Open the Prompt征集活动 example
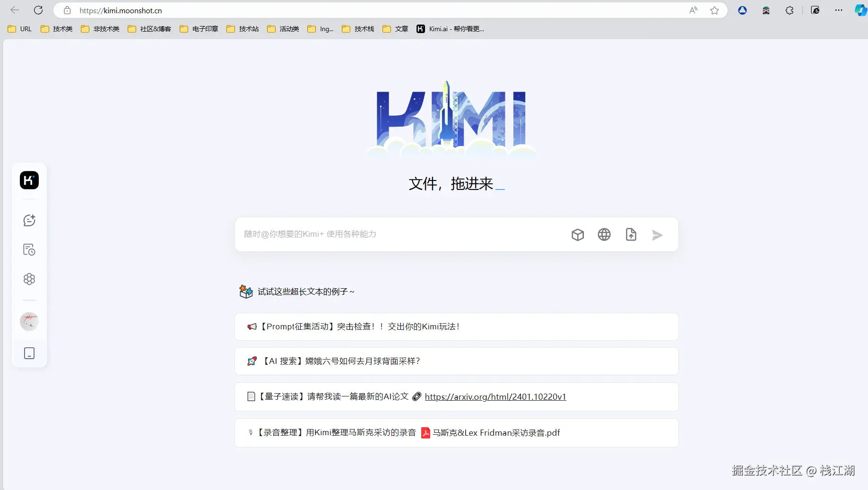 pos(457,327)
